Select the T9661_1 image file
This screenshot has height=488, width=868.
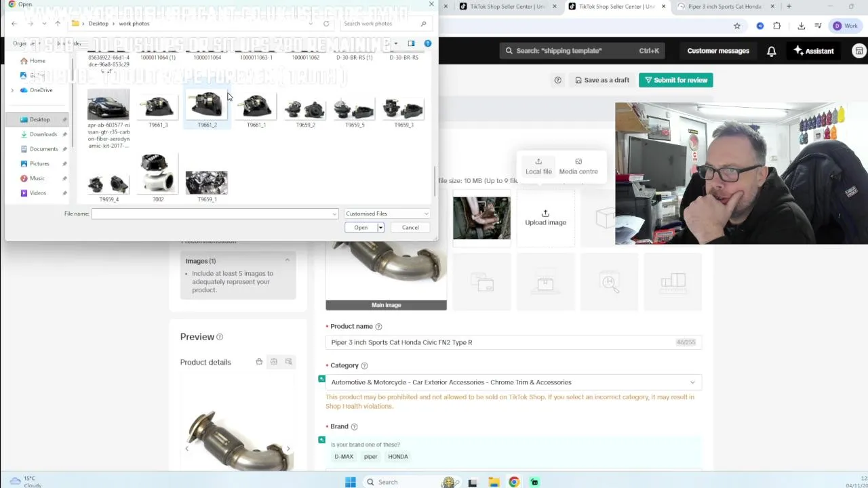click(x=256, y=110)
